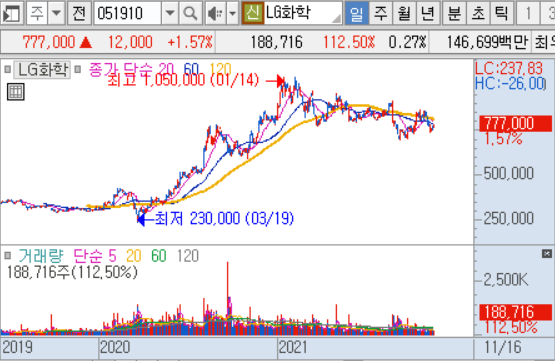The image size is (555, 361).
Task: Click the 최고 1,050,000 (01/14) high label
Action: click(183, 80)
